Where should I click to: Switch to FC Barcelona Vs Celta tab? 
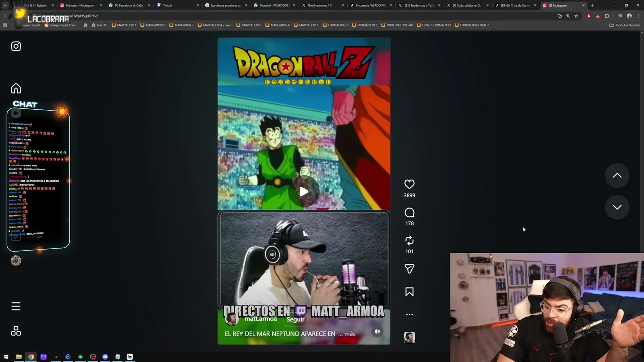point(128,5)
